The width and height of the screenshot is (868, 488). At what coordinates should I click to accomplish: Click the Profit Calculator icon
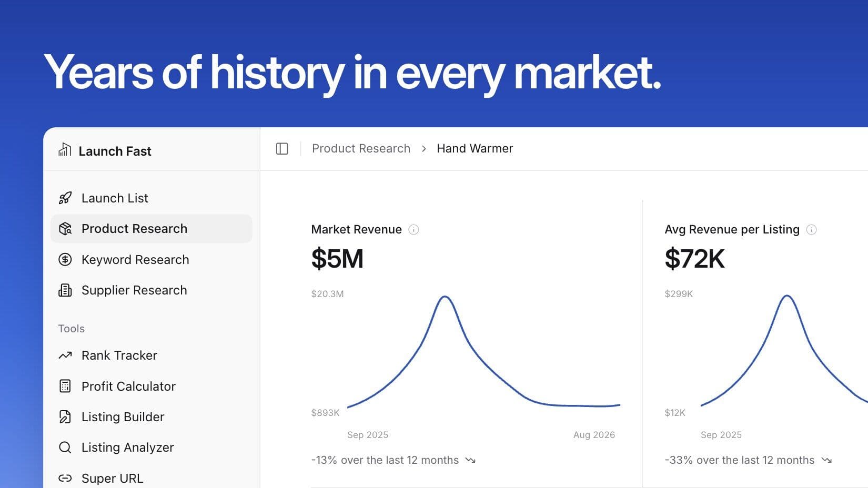pos(65,386)
